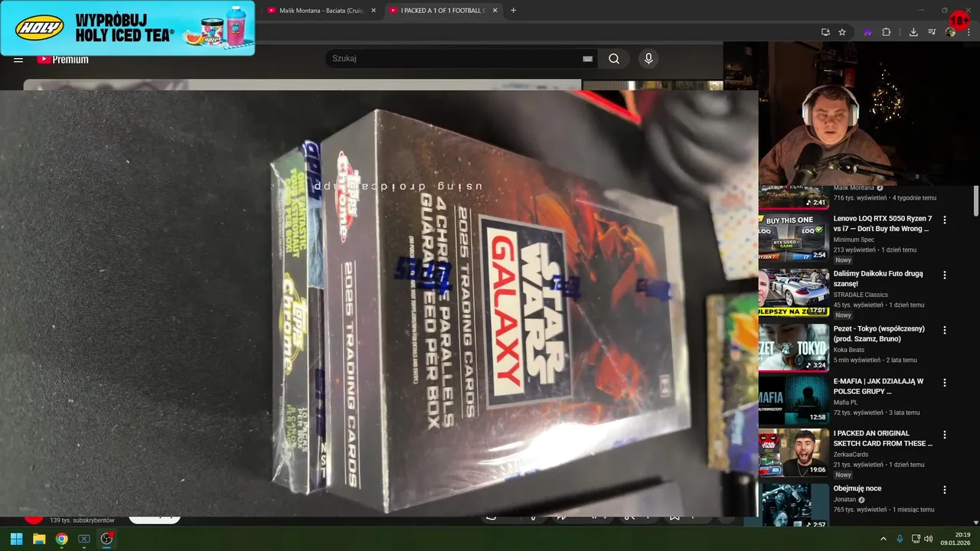
Task: Show hidden system tray icons chevron
Action: (883, 539)
